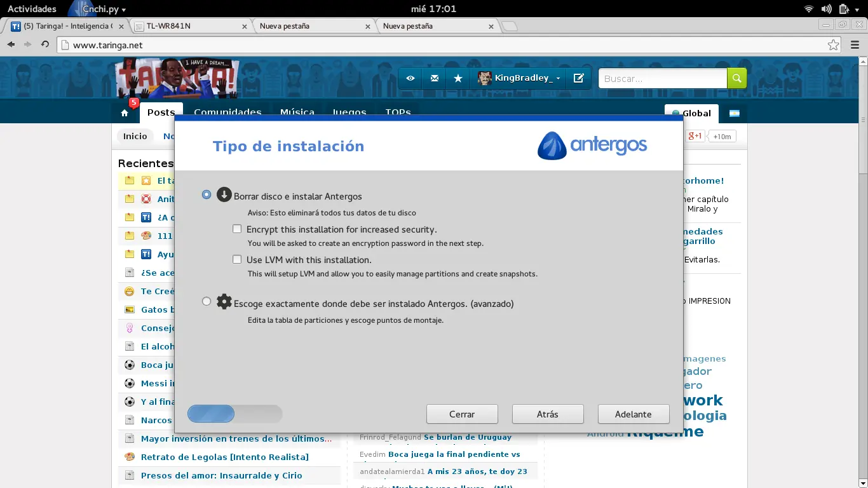Switch to the Taringa! Inteligencia tab
Screen dimensions: 868x488
68,26
